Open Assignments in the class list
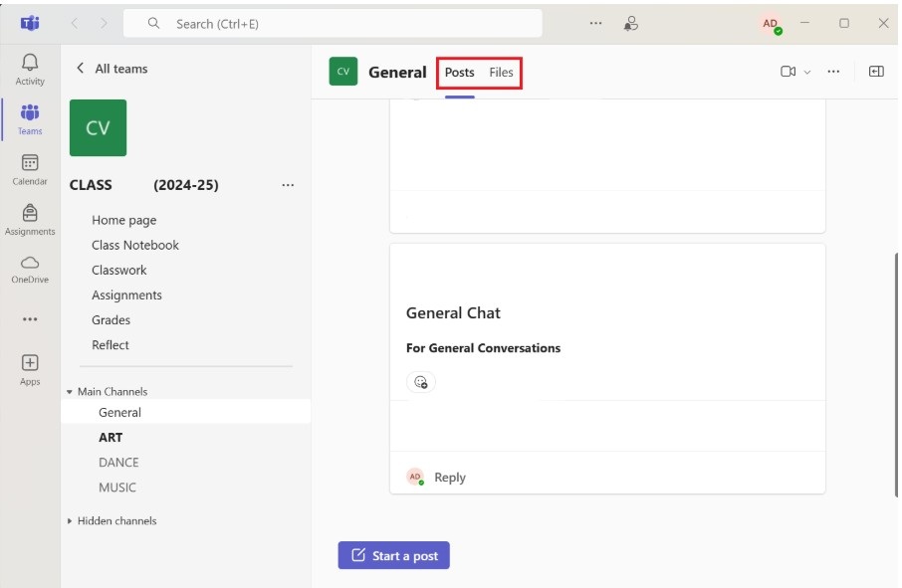 126,294
